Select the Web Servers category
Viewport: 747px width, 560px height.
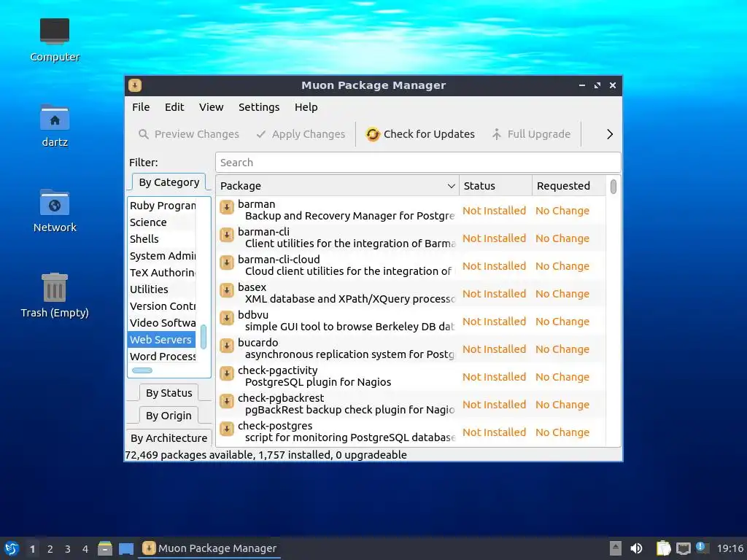pyautogui.click(x=163, y=340)
